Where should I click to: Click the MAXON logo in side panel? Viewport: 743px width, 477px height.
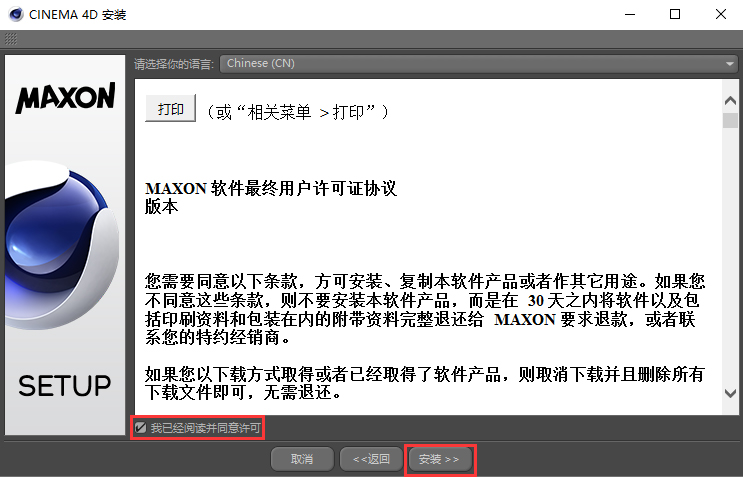point(65,98)
